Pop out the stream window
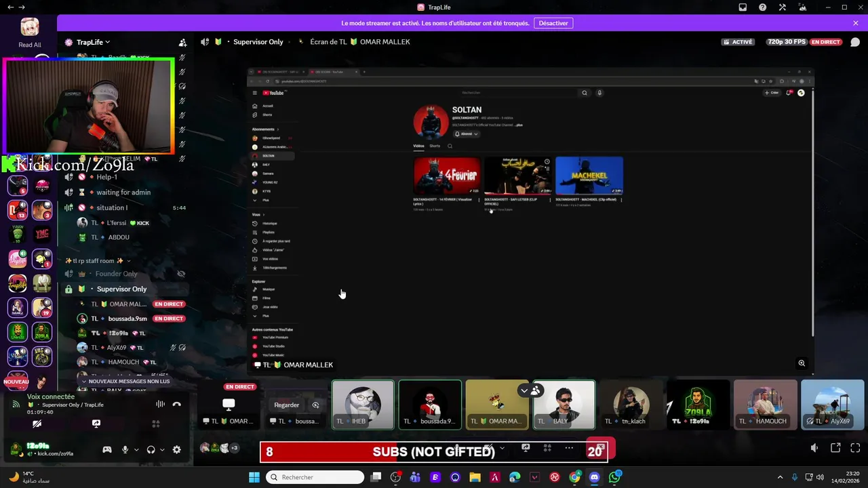This screenshot has height=488, width=868. [835, 448]
